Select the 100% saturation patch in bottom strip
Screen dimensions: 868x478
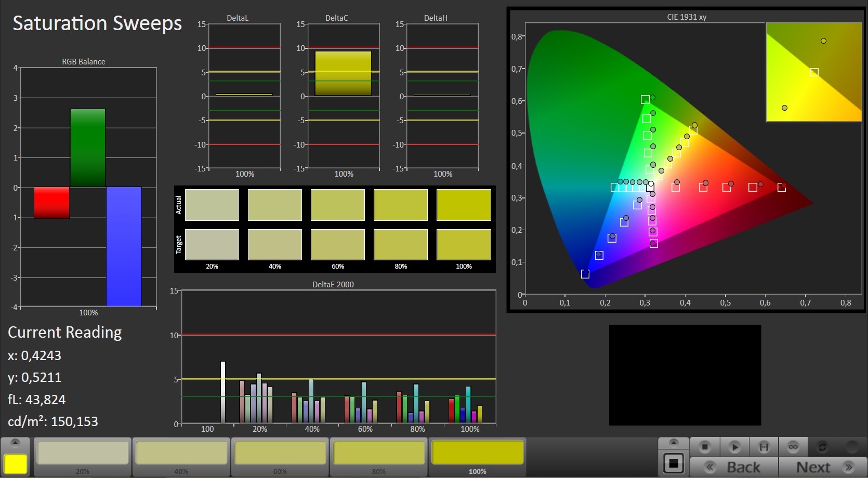(x=478, y=453)
